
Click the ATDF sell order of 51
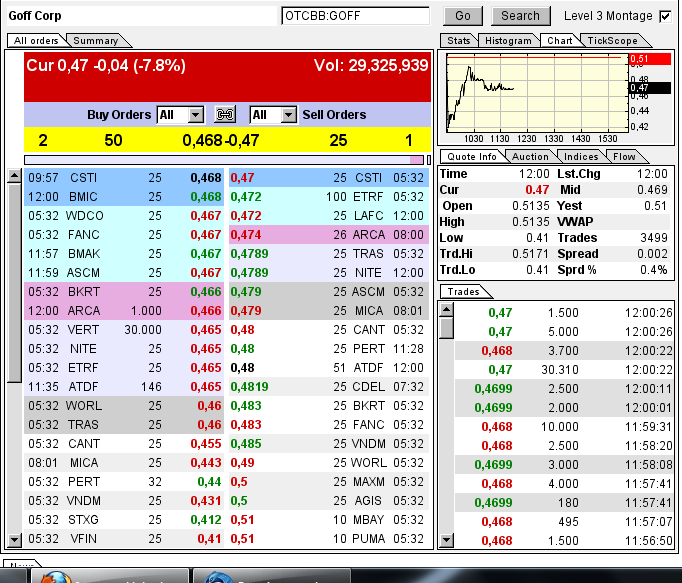329,368
